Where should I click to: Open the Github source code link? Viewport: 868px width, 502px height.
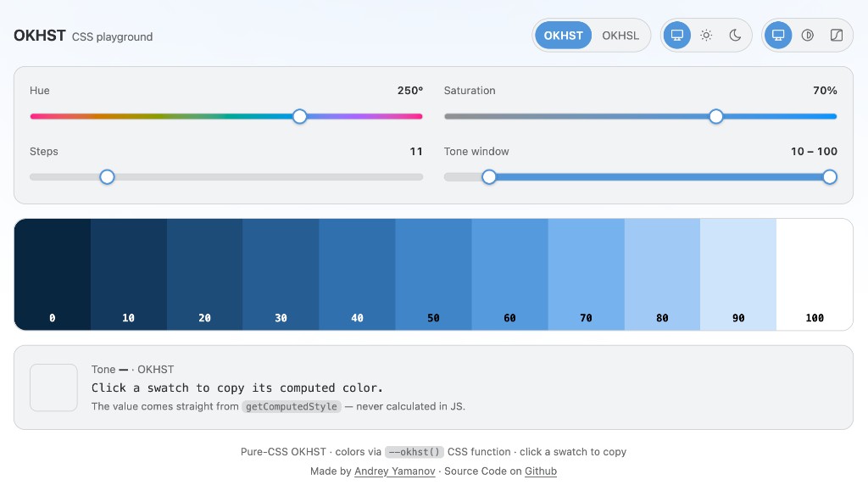point(541,471)
